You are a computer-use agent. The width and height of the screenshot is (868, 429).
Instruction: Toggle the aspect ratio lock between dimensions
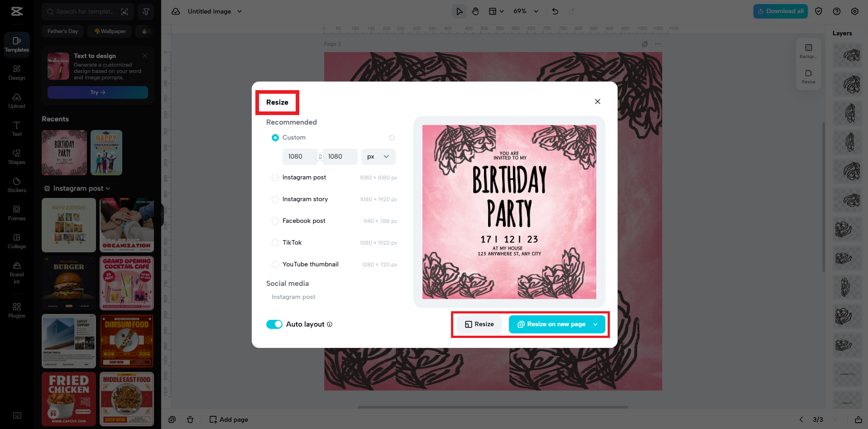[x=320, y=157]
